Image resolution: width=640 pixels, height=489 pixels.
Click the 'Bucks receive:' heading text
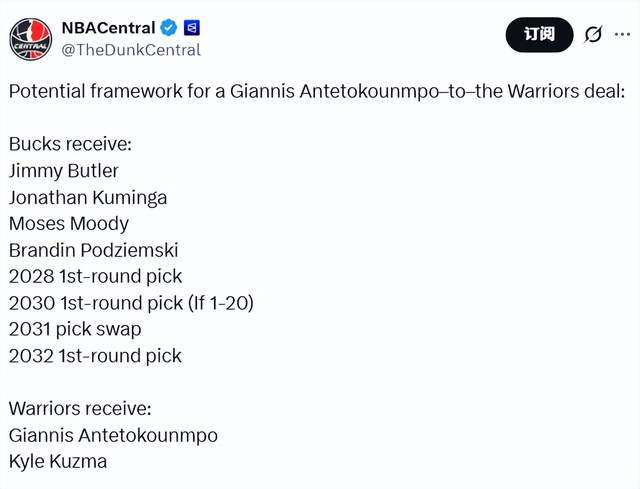(70, 144)
